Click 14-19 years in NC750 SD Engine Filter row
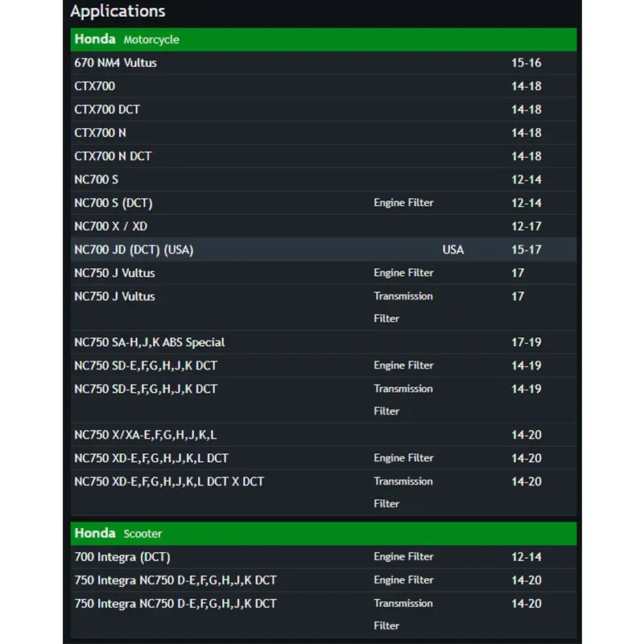Image resolution: width=644 pixels, height=644 pixels. coord(526,366)
